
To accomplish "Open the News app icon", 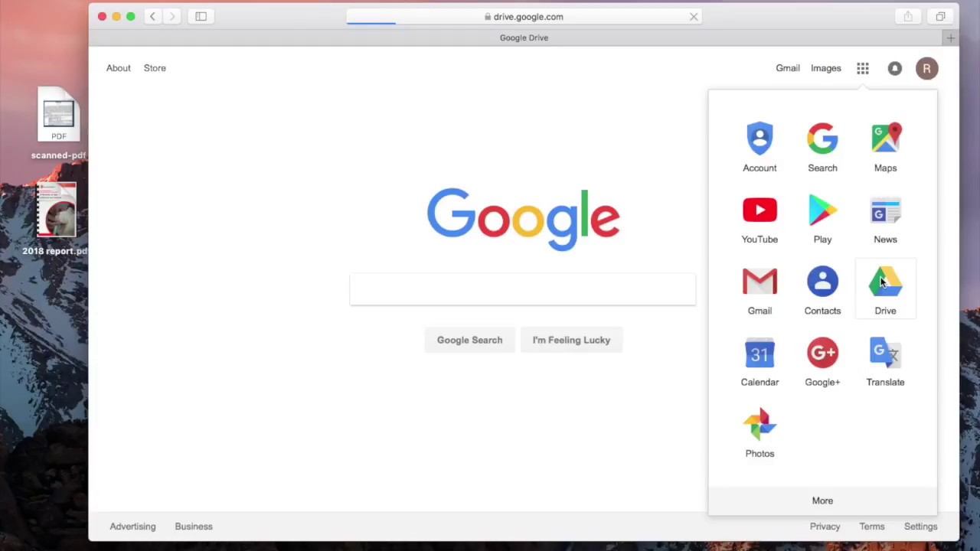I will pyautogui.click(x=885, y=219).
